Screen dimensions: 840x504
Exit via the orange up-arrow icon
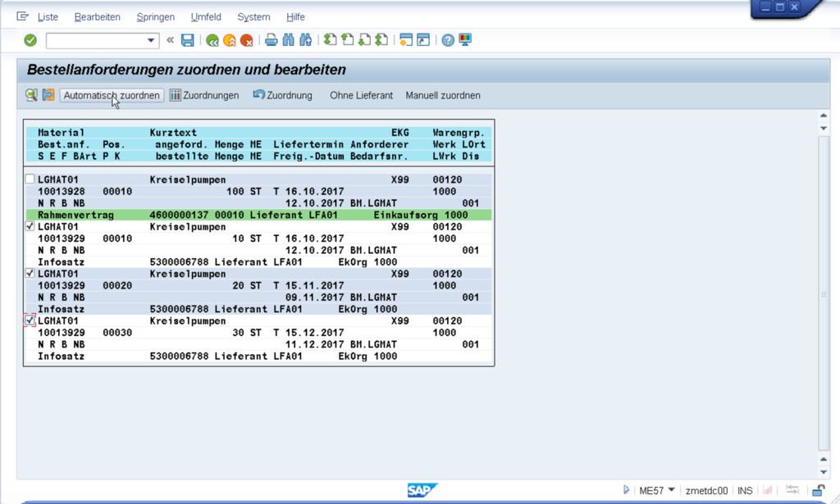point(230,40)
